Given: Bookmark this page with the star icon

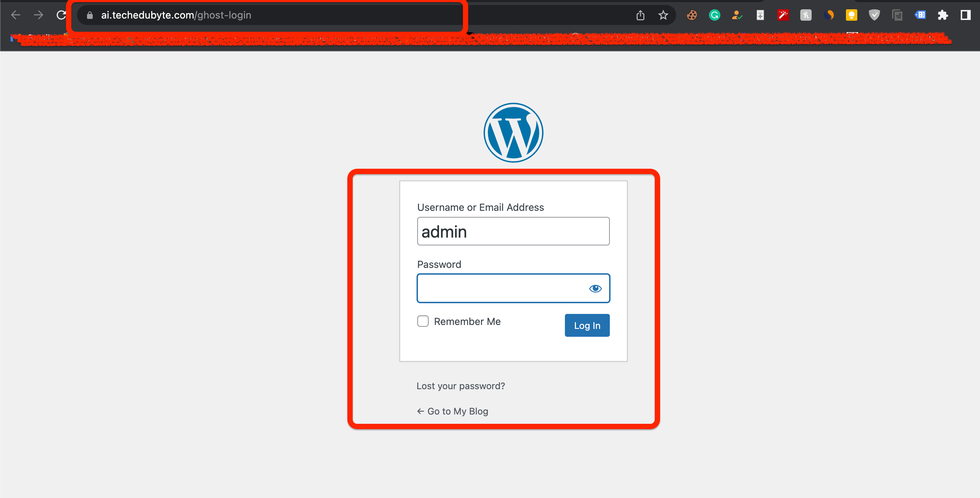Looking at the screenshot, I should pyautogui.click(x=663, y=15).
